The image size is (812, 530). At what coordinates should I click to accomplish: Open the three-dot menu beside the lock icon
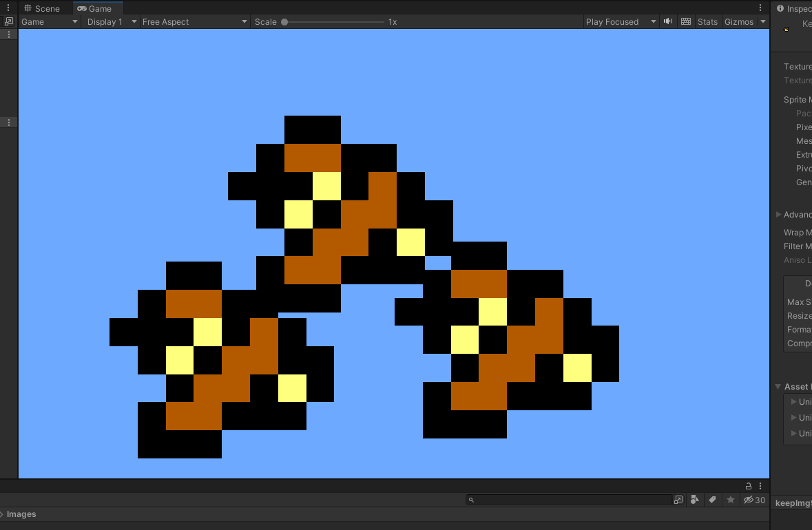pos(760,486)
